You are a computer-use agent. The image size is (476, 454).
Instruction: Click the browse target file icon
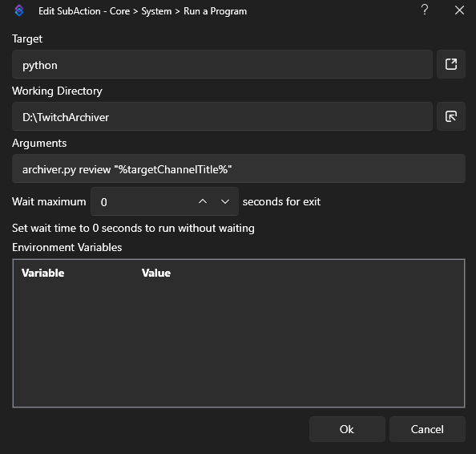451,64
